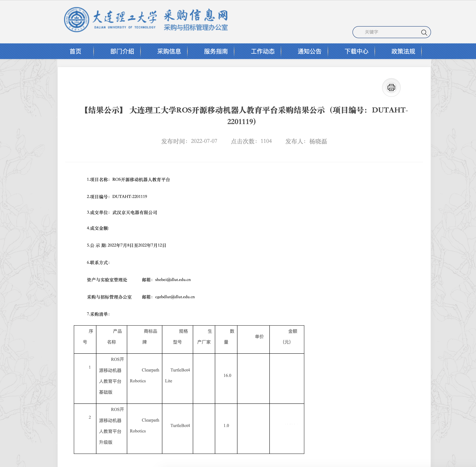Click the 单价 table header
The width and height of the screenshot is (476, 467).
pos(254,340)
